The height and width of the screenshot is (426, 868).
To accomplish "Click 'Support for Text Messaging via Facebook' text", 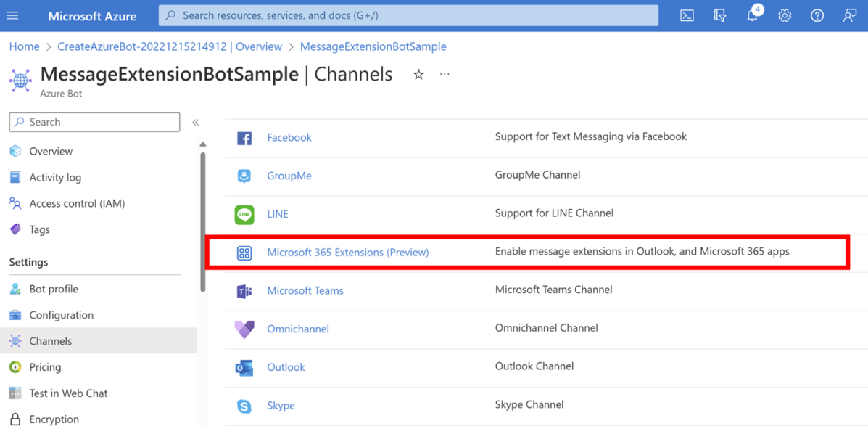I will (x=591, y=136).
